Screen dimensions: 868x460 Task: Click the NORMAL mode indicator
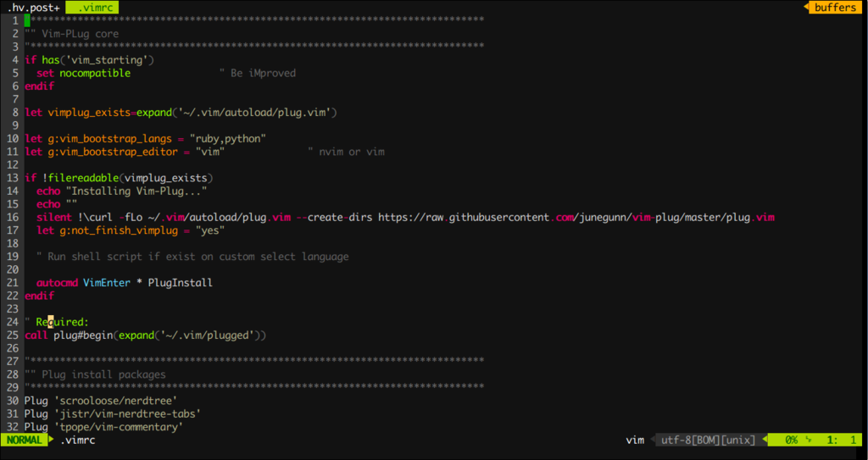(24, 440)
